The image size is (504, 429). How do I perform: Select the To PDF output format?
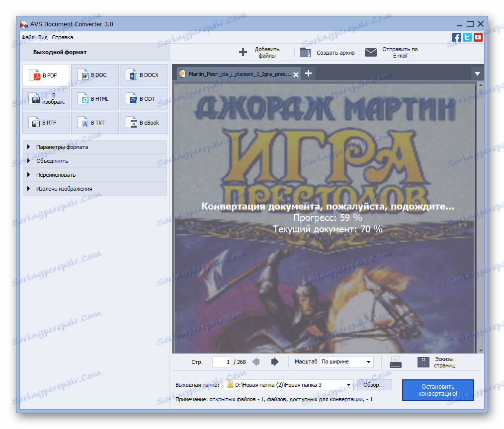click(x=46, y=75)
